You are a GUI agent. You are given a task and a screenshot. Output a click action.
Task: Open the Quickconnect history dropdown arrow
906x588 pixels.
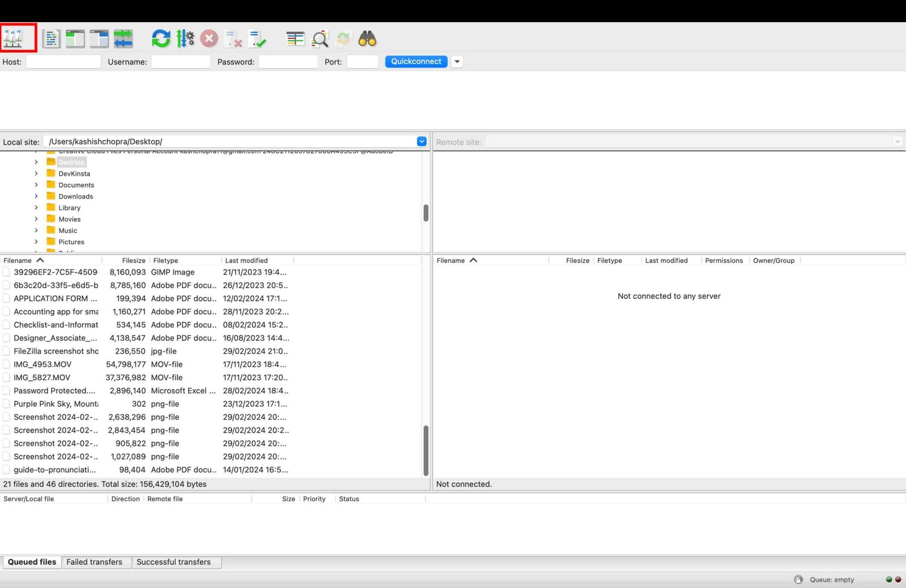click(457, 61)
